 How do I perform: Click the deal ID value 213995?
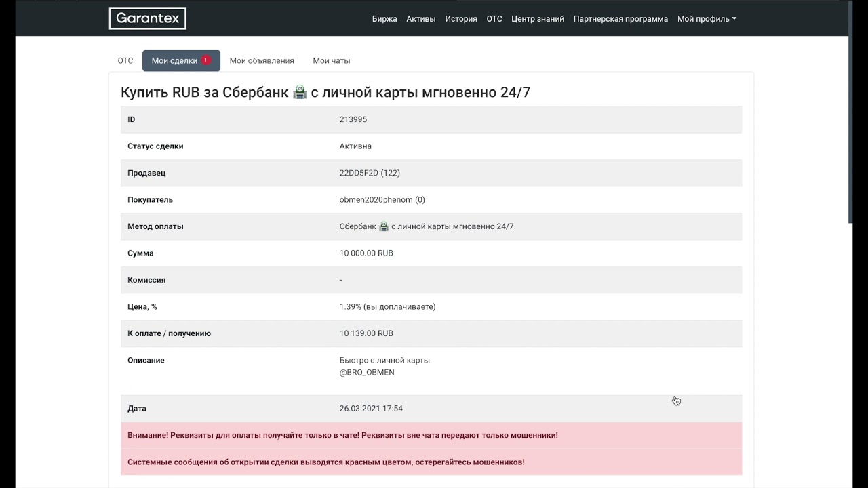(353, 119)
